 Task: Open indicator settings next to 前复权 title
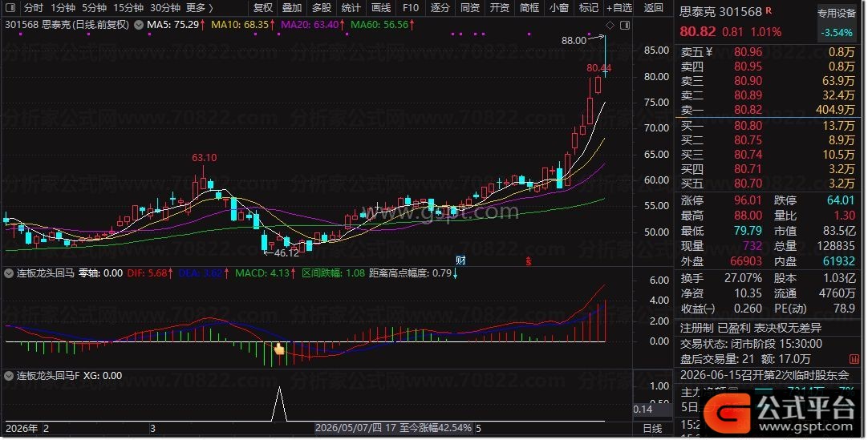click(139, 25)
